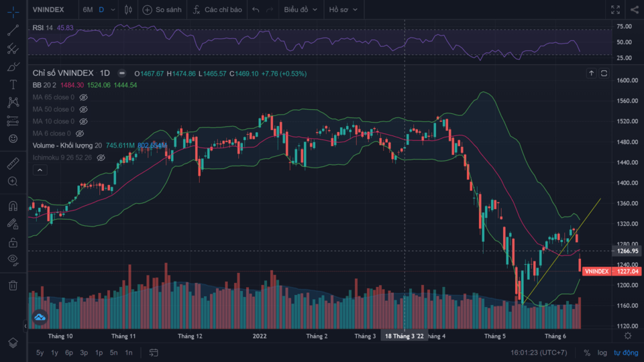Screen dimensions: 644x362
Task: Collapse the indicator legend list
Action: point(40,170)
